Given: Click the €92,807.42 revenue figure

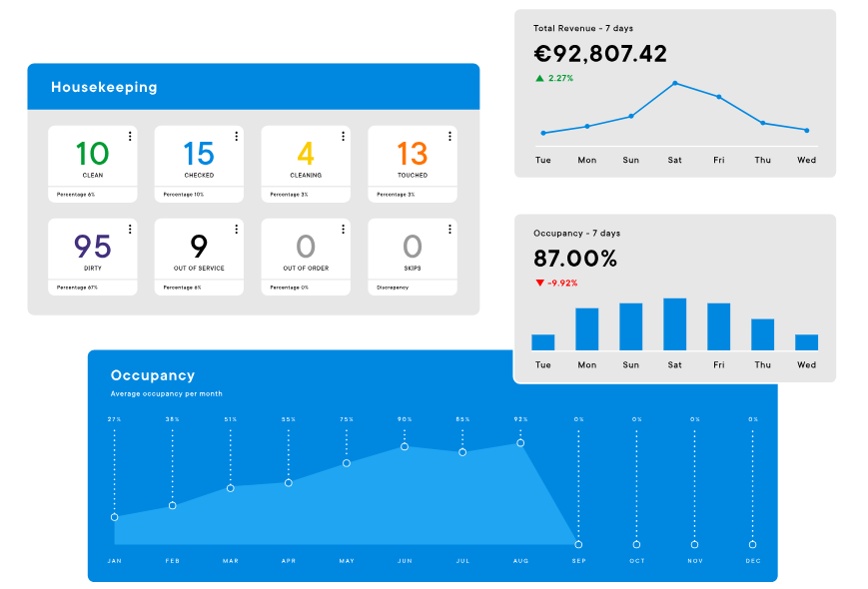Looking at the screenshot, I should [x=599, y=54].
